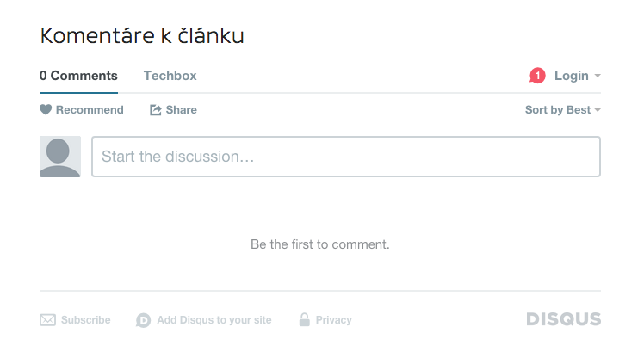Click the caret beside Sort by Best
The image size is (644, 358).
(x=598, y=110)
